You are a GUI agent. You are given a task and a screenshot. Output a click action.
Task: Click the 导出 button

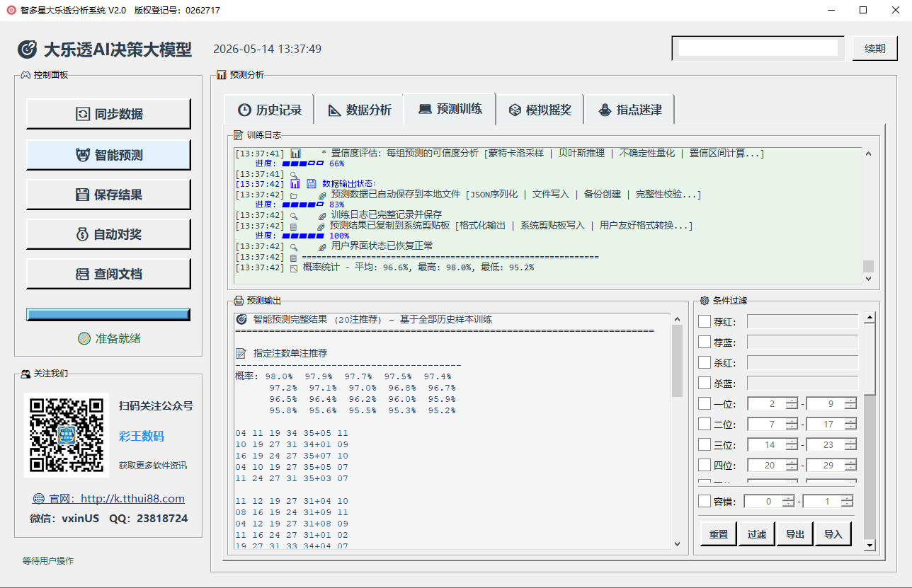click(x=795, y=534)
